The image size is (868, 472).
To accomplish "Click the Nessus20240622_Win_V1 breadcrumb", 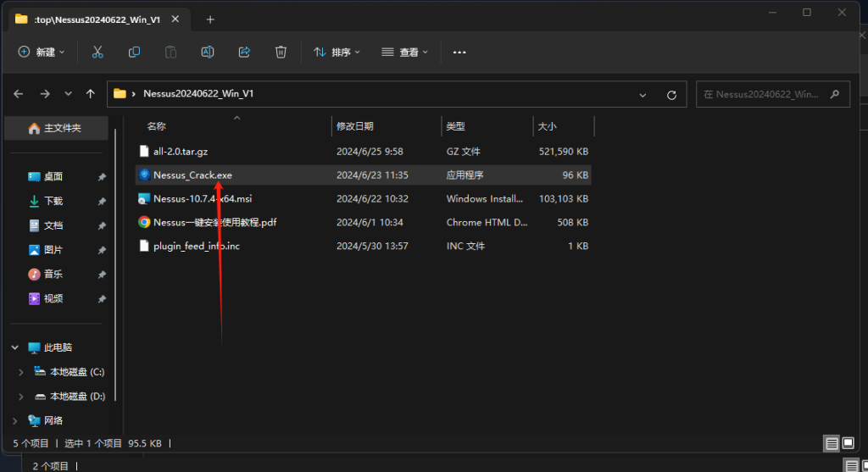I will coord(198,93).
